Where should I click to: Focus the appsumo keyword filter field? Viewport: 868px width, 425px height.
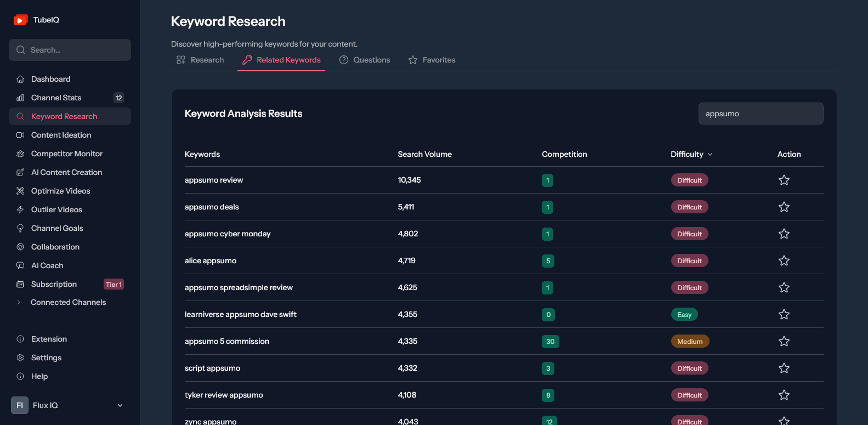[x=761, y=114]
